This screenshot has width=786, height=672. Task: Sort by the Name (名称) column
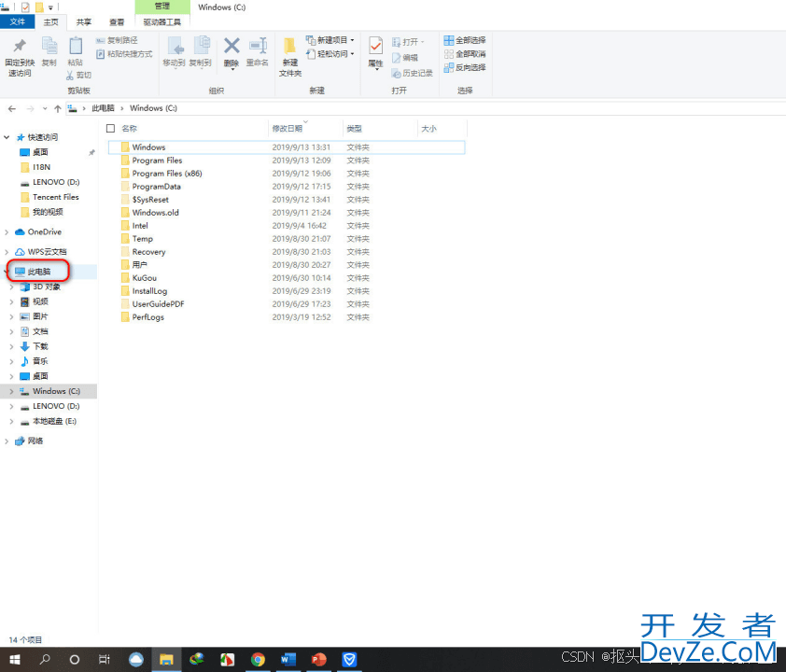click(130, 129)
